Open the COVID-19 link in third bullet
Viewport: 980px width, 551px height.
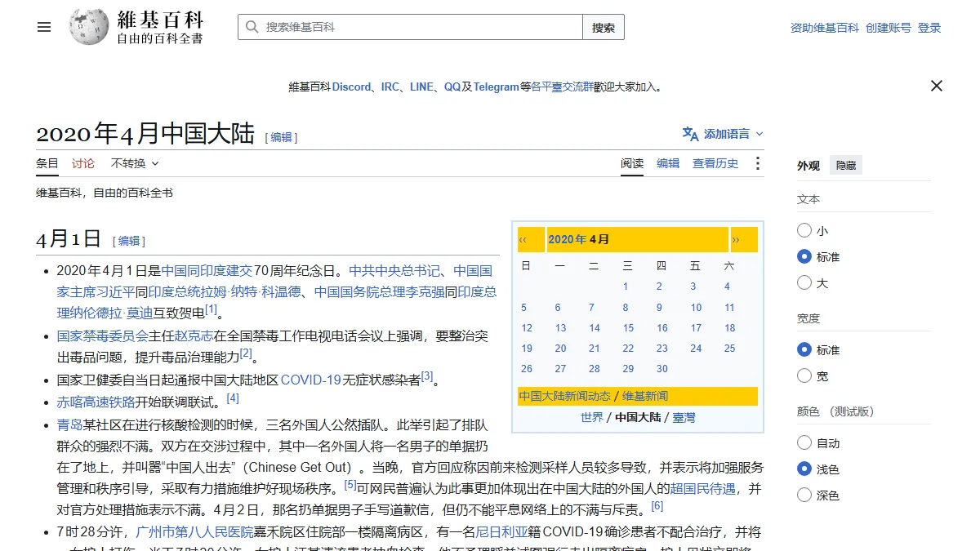[x=311, y=380]
